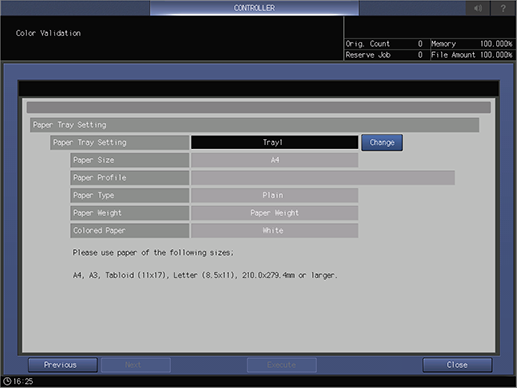Click the A4 paper size field
This screenshot has width=517, height=388.
coord(275,160)
